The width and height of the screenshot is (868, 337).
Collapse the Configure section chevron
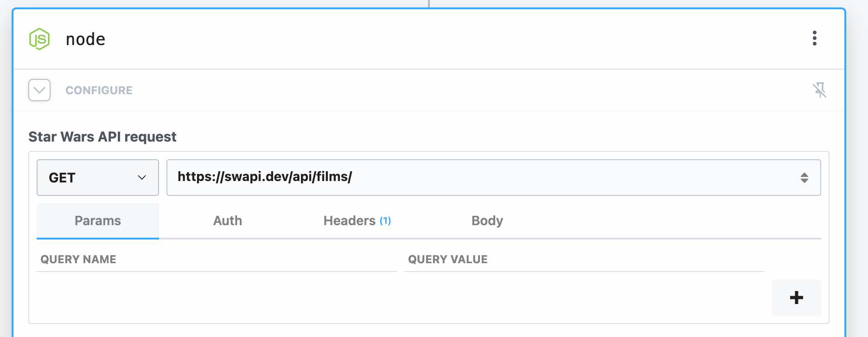coord(39,90)
